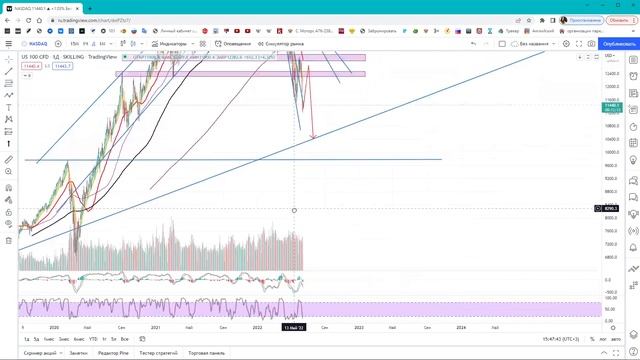
Task: Toggle the лог logarithmic scale
Action: click(603, 339)
